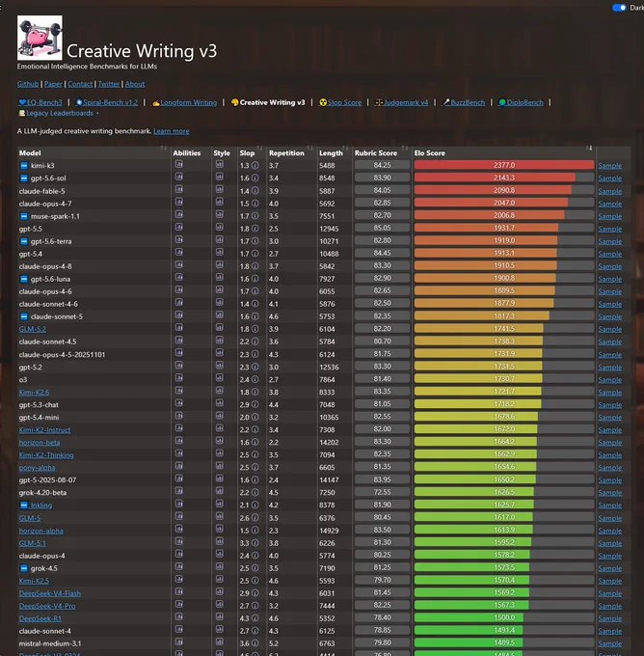The width and height of the screenshot is (644, 656).
Task: Open Sample link for claude-sonnet-4
Action: click(x=609, y=631)
